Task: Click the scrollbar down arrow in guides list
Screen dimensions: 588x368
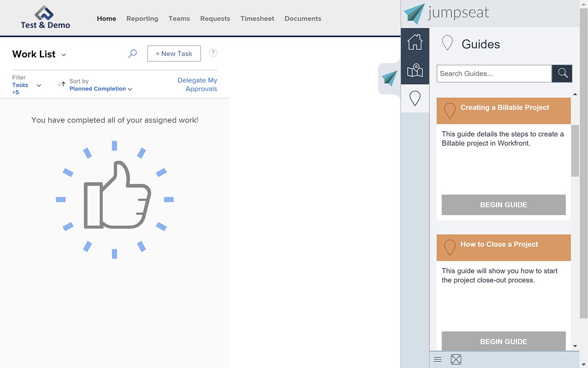Action: 575,346
